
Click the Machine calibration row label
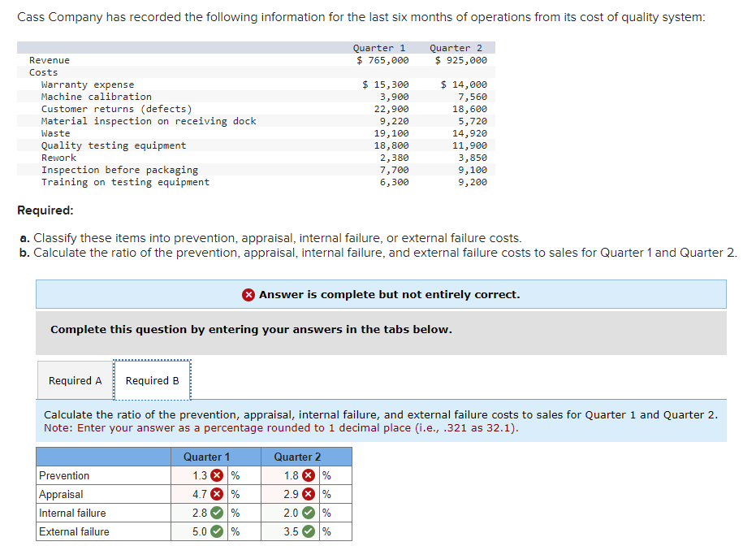[97, 97]
